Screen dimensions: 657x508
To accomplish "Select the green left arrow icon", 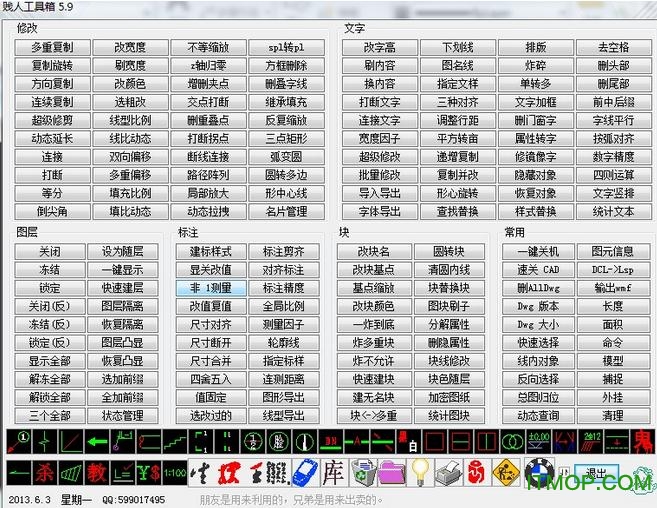I will 96,440.
